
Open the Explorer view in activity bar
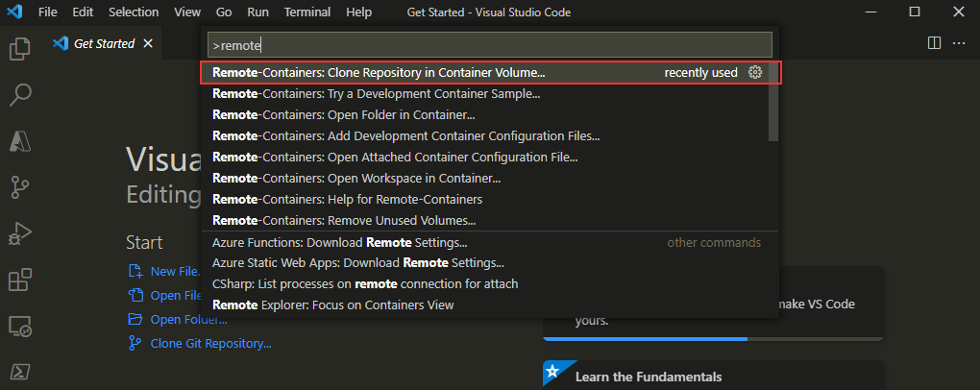[x=20, y=48]
